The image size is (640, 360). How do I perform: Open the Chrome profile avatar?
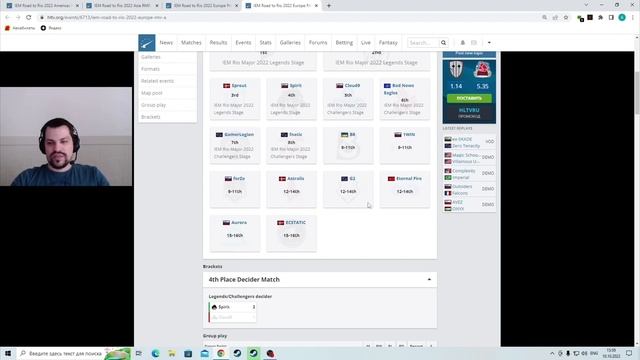(622, 17)
